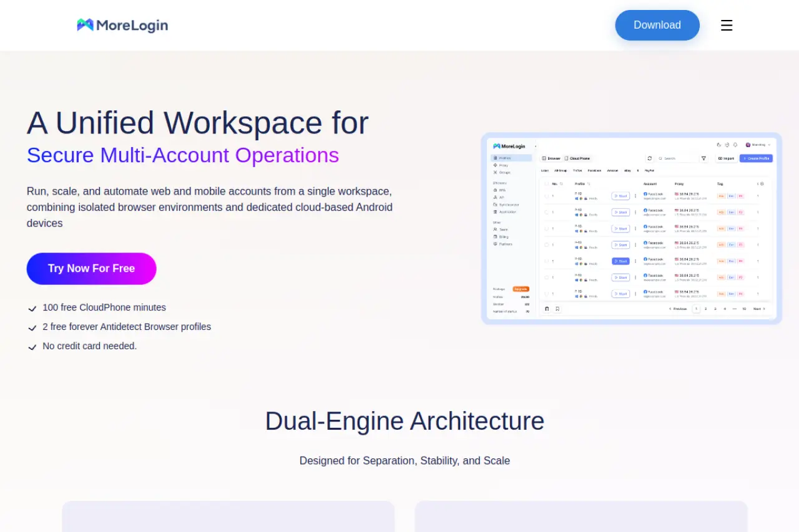Open the funnel filter icon in the dashboard
Screen dimensions: 799x532
click(x=703, y=158)
